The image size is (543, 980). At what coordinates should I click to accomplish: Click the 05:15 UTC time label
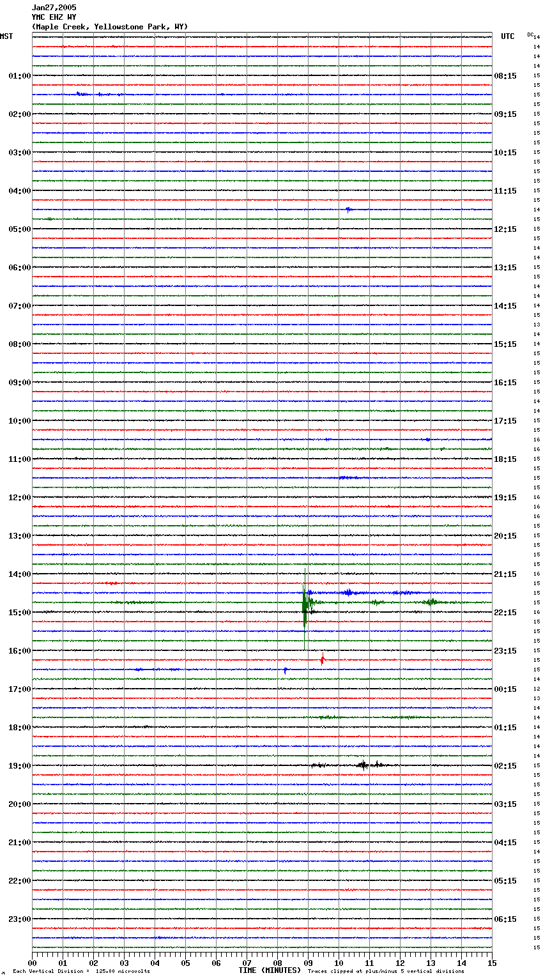click(505, 881)
